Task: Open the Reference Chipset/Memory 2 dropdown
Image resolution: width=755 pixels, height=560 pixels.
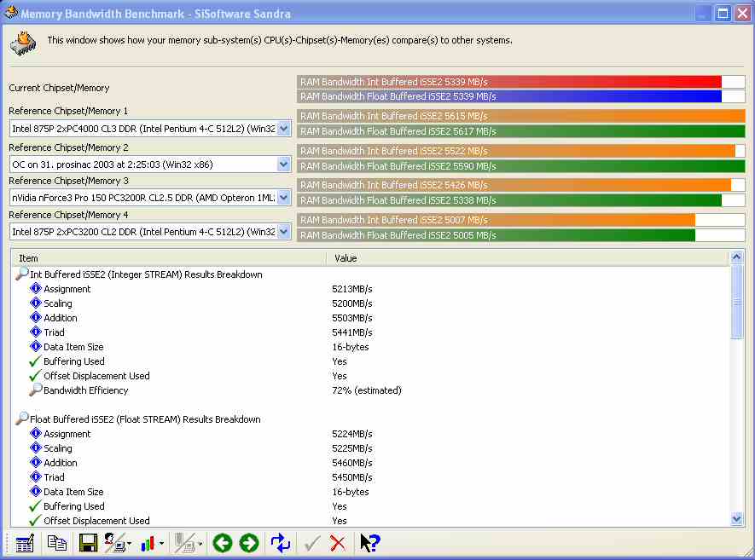Action: point(284,164)
